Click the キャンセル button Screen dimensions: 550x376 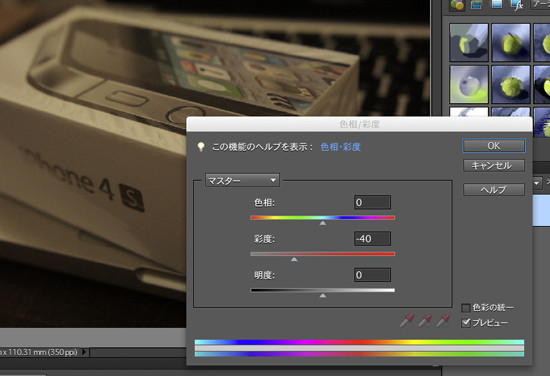pyautogui.click(x=494, y=166)
